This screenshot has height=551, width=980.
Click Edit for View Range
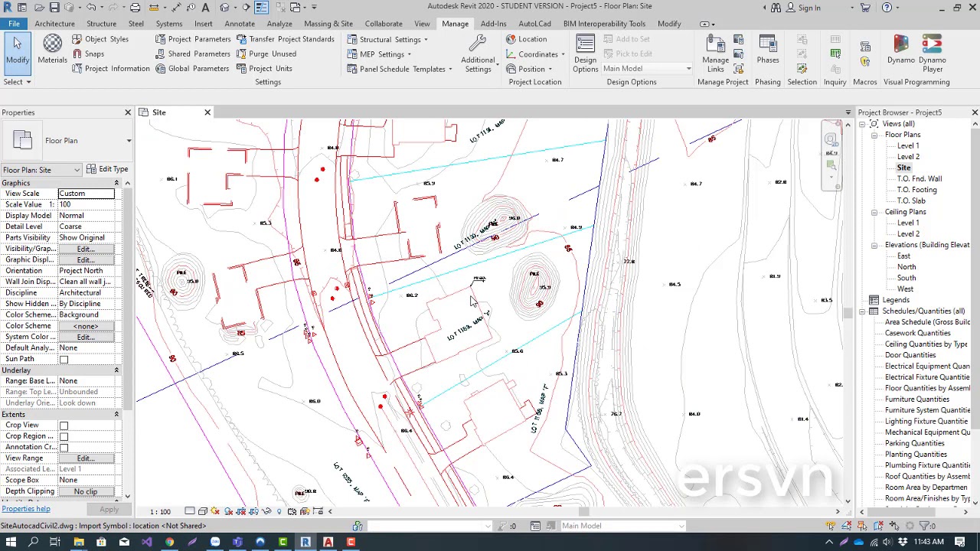point(86,458)
